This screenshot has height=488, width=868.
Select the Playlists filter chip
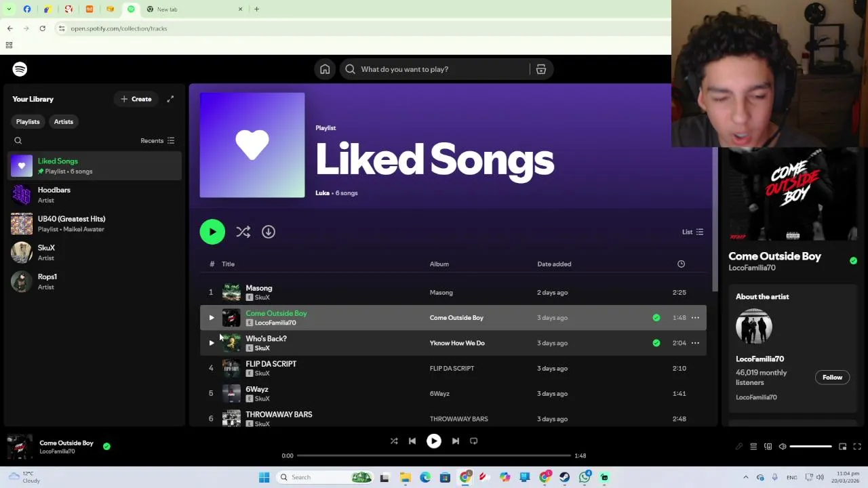pyautogui.click(x=28, y=121)
